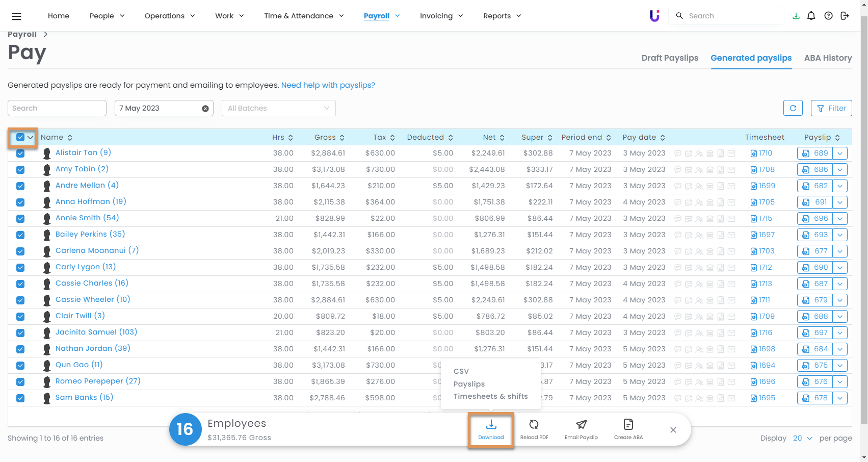Select CSV from the download menu
Viewport: 868px width, 462px height.
click(461, 371)
